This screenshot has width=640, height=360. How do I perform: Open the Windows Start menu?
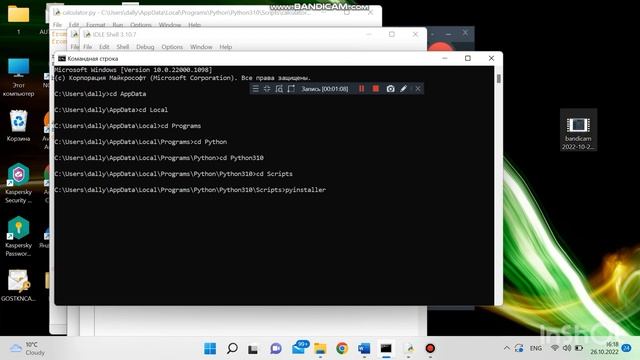[x=210, y=348]
